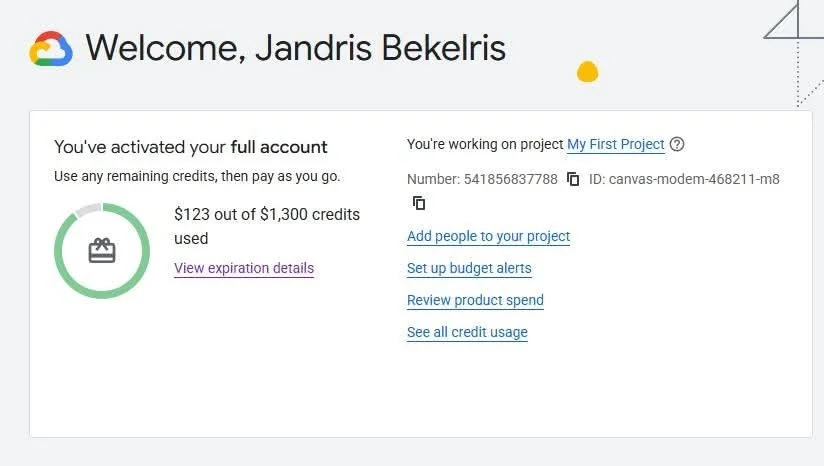Select the canvas-modem-468211-m8 ID text
Viewport: 824px width, 466px height.
click(x=694, y=179)
